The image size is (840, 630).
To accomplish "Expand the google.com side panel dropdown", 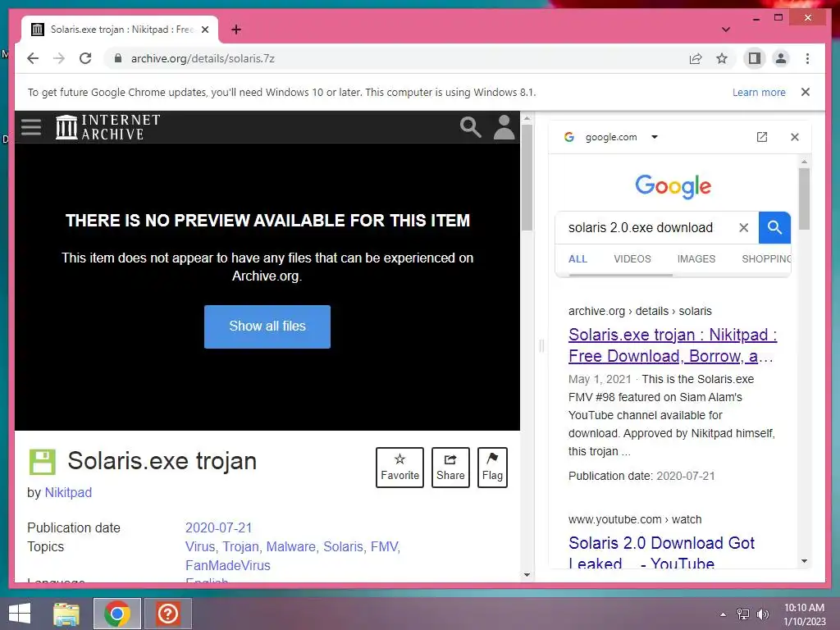I will pos(654,137).
